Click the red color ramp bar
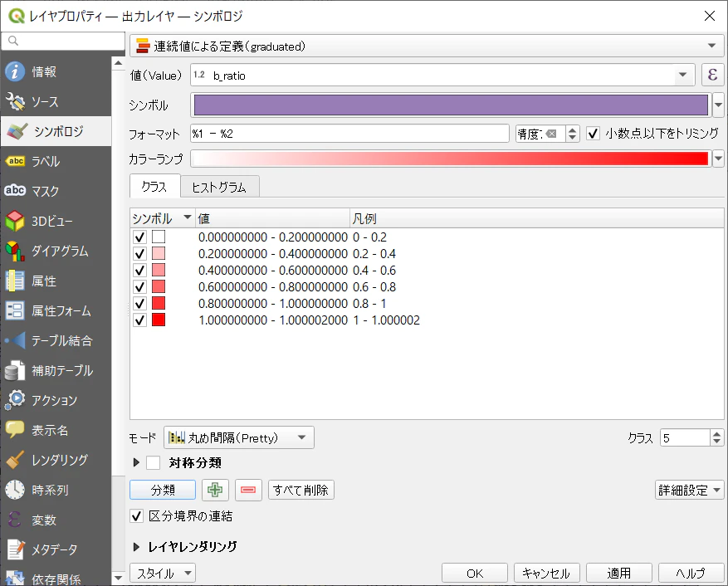The width and height of the screenshot is (728, 586). point(451,159)
